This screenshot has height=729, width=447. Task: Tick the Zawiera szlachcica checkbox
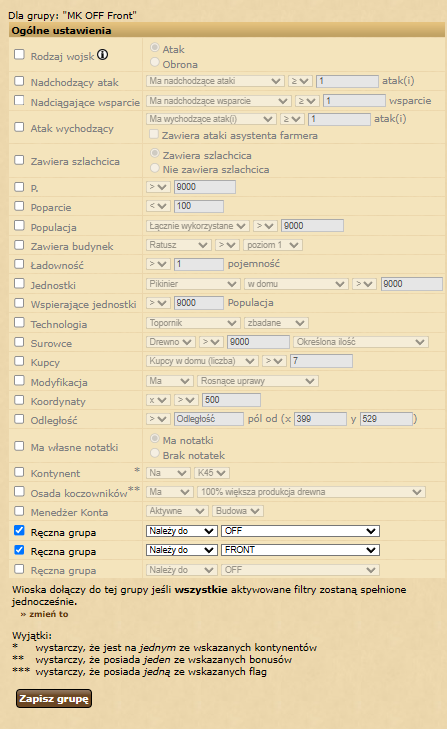click(19, 160)
